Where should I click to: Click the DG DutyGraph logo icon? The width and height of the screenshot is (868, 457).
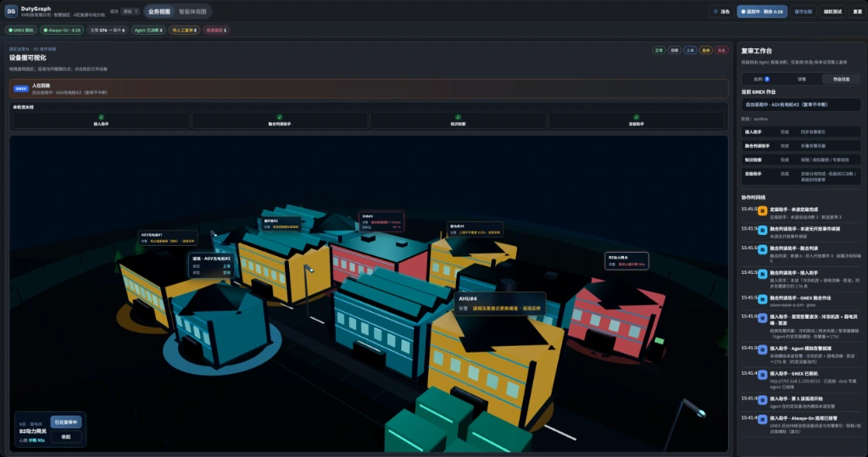(x=11, y=11)
